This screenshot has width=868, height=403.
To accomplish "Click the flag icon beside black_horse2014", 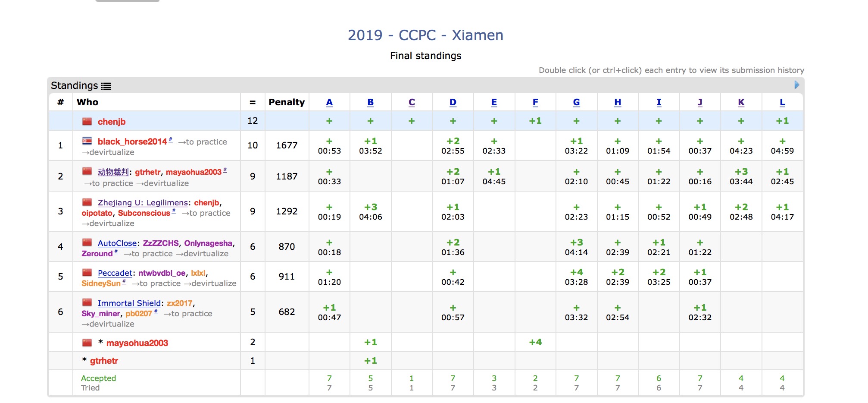I will point(87,141).
